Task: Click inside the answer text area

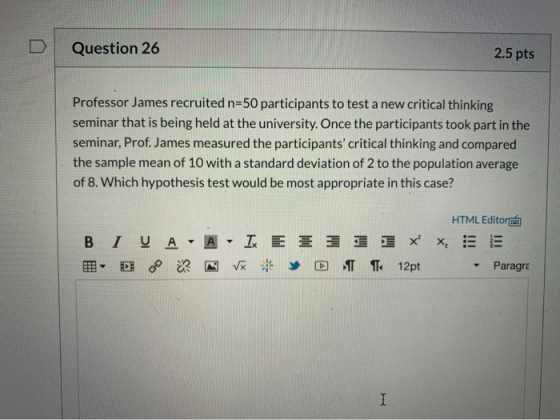Action: coord(302,349)
